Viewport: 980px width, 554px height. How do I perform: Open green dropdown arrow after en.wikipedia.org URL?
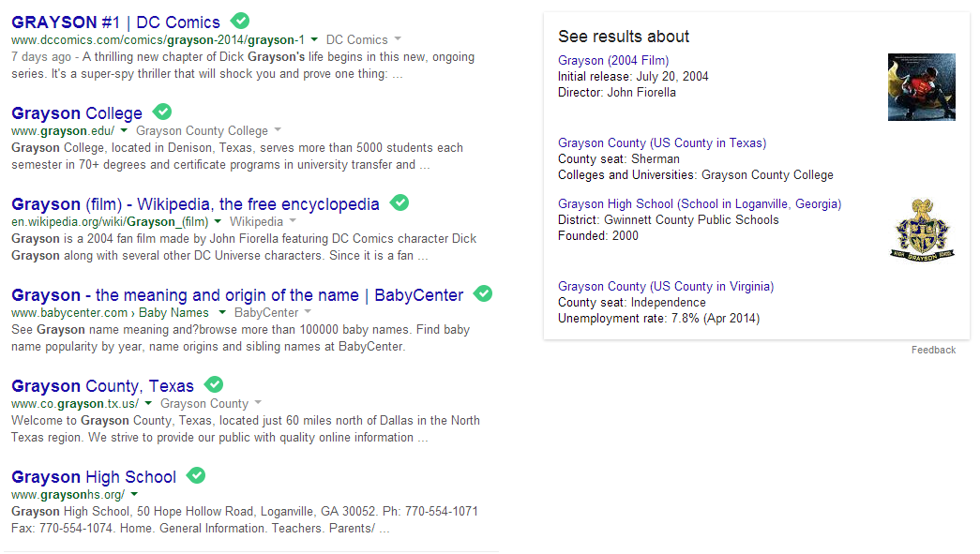[x=218, y=221]
